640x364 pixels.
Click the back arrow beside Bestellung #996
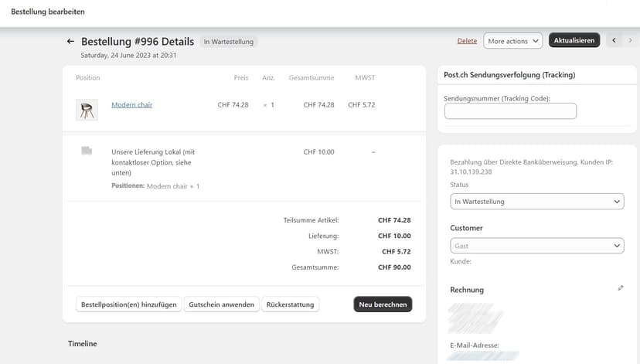(70, 41)
